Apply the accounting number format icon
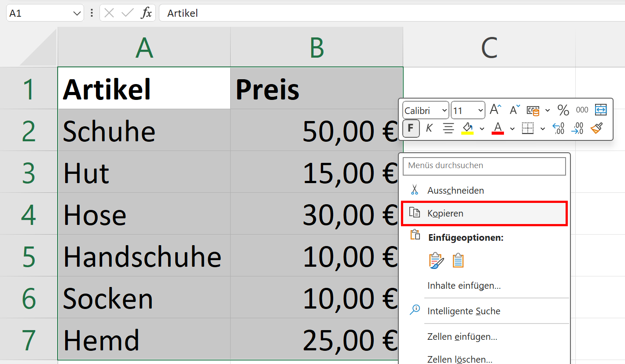This screenshot has width=625, height=364. pyautogui.click(x=533, y=110)
